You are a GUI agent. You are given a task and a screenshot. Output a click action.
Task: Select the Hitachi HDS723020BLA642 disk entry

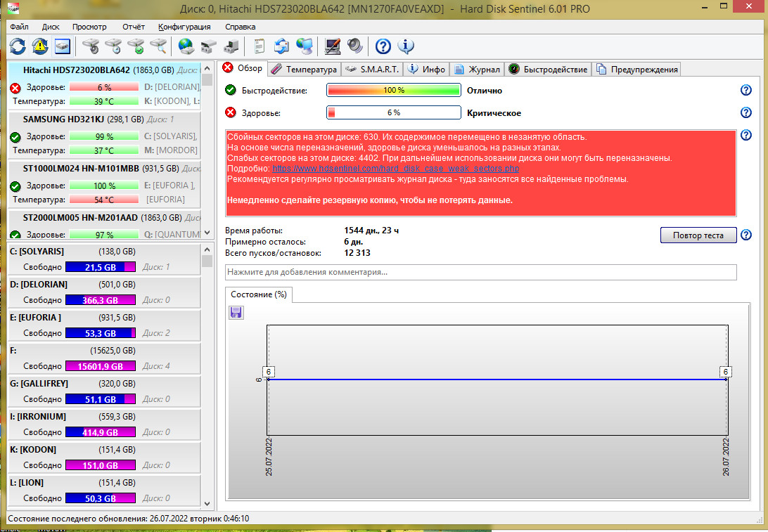(x=104, y=86)
